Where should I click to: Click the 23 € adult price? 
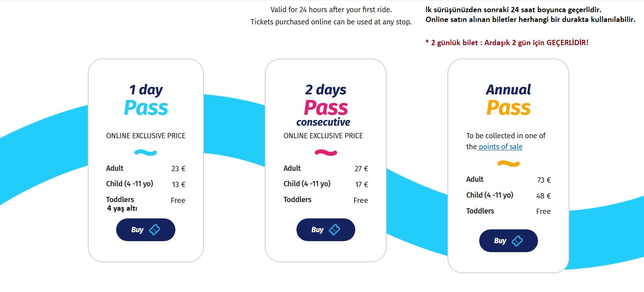(x=178, y=169)
